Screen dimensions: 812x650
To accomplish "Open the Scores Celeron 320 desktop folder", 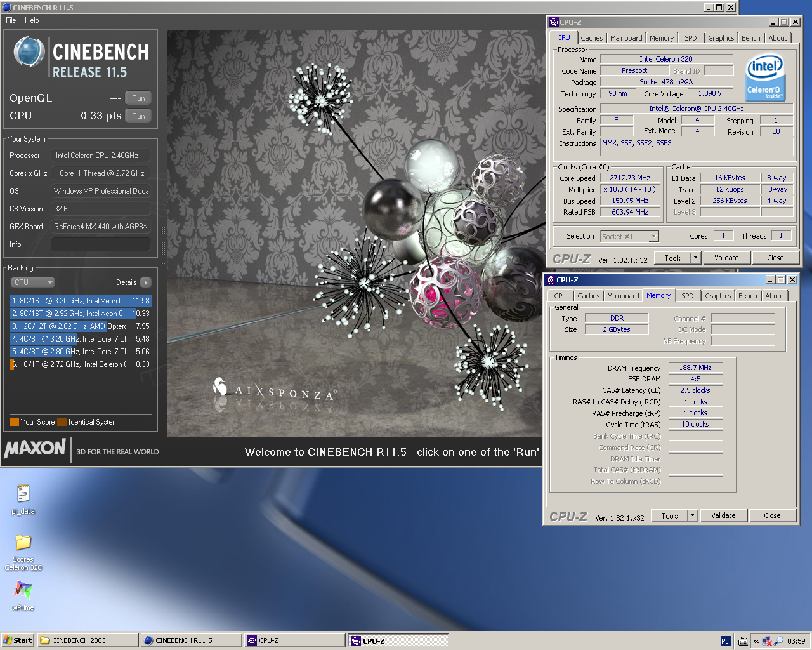I will pos(23,552).
